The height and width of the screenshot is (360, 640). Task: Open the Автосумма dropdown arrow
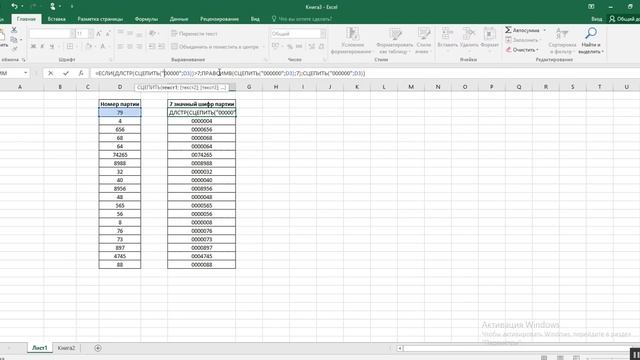(x=544, y=30)
